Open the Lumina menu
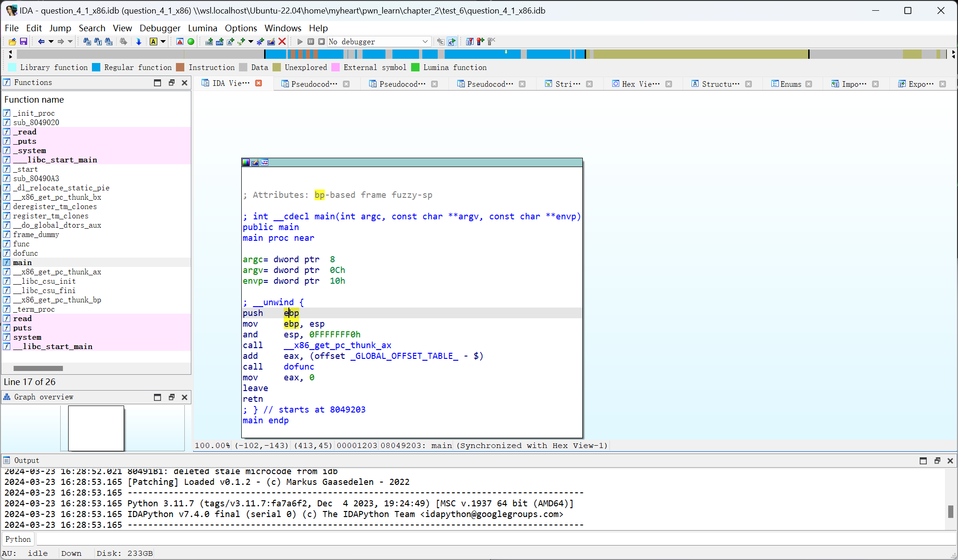The height and width of the screenshot is (560, 958). [x=203, y=28]
